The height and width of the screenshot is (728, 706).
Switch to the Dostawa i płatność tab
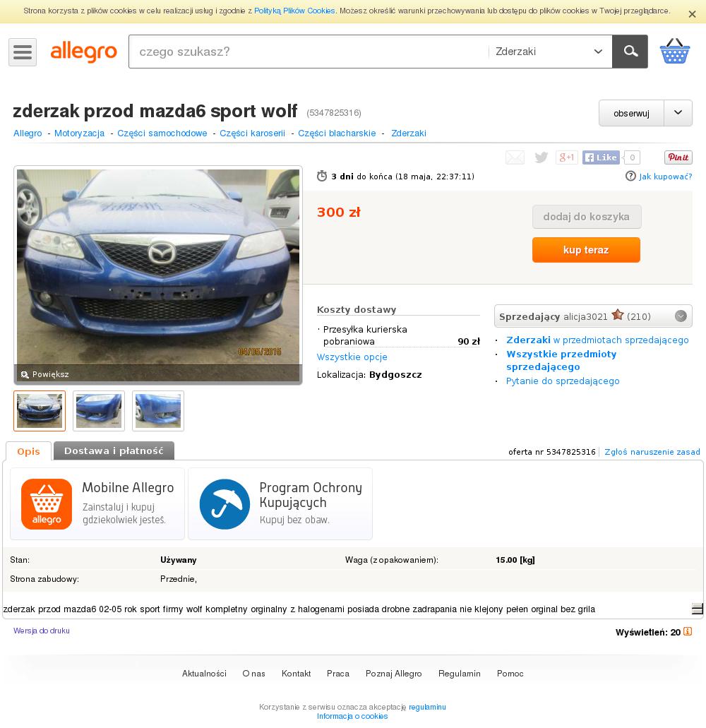pyautogui.click(x=114, y=450)
